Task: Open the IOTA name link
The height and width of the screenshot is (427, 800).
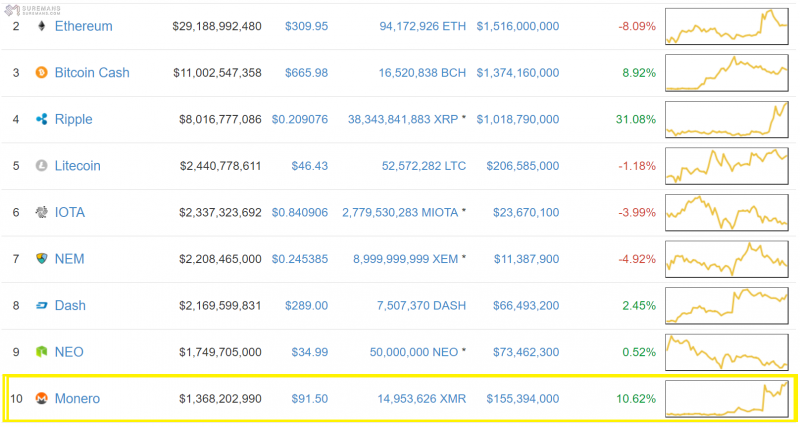Action: click(70, 212)
